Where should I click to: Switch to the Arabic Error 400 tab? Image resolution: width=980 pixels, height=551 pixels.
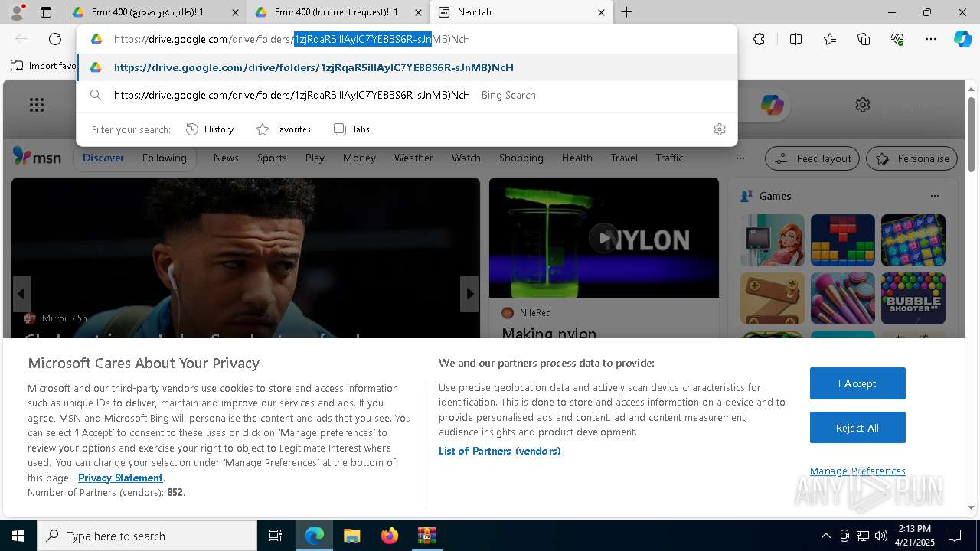click(x=155, y=12)
